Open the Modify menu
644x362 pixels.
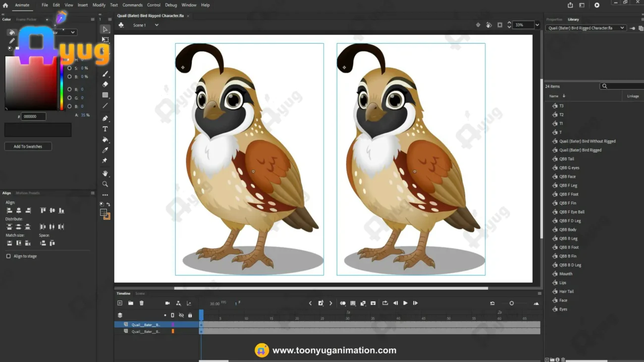pos(99,5)
